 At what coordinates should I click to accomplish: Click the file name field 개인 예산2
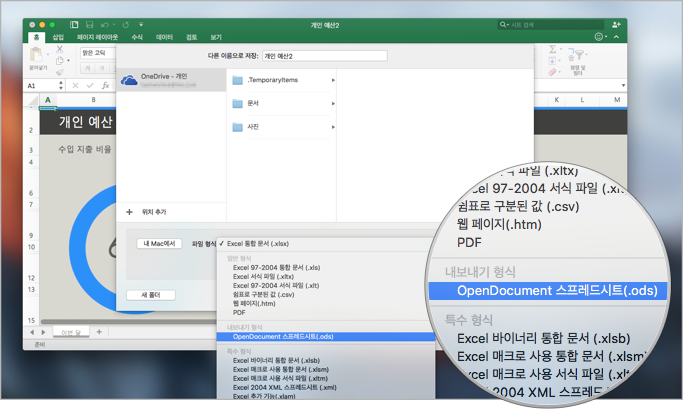point(325,56)
